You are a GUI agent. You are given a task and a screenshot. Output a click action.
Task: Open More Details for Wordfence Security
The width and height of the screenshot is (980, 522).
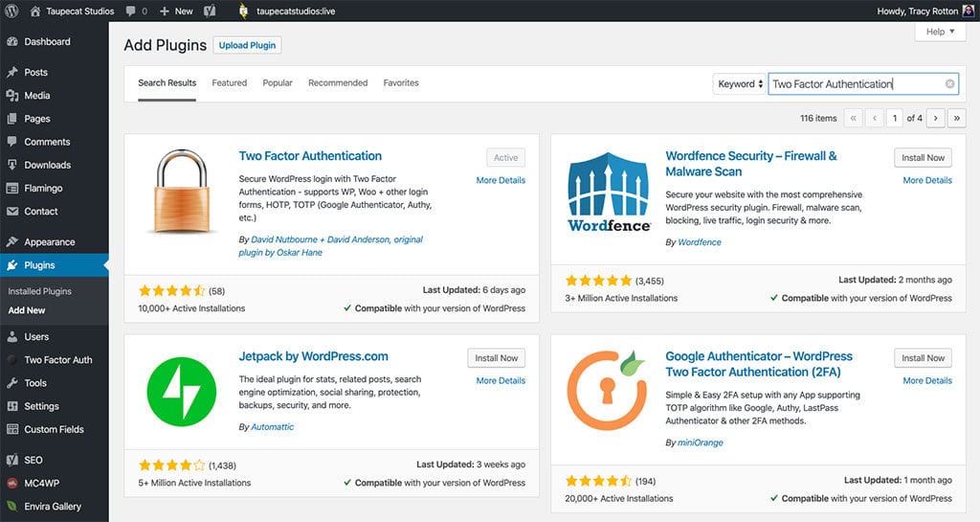coord(927,180)
